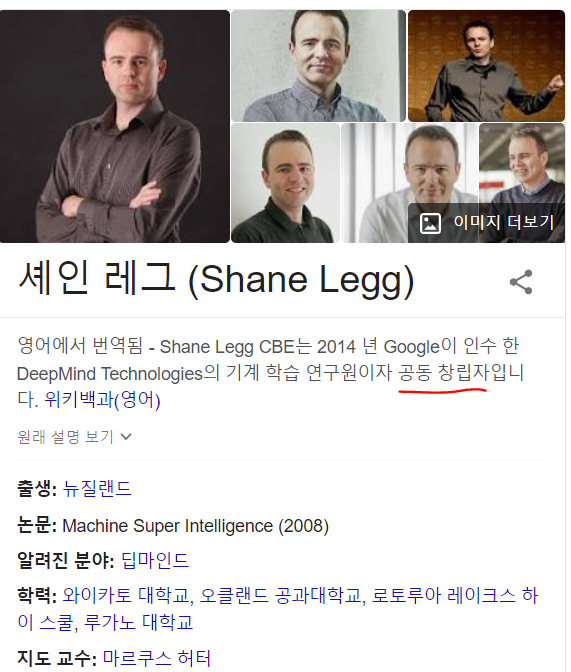Open the 와이카토 대학교 link
Viewport: 571px width, 672px height.
coord(126,595)
